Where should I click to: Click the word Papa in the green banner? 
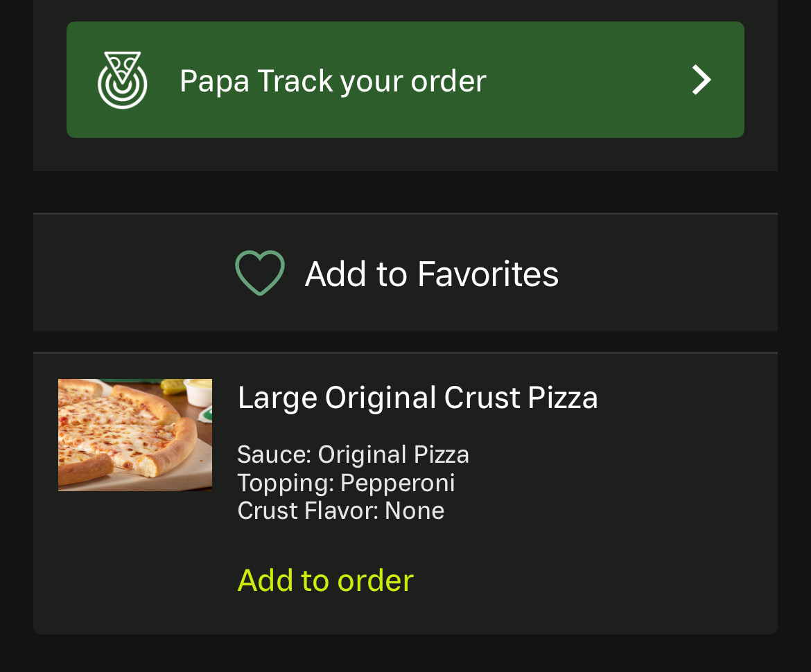click(214, 81)
